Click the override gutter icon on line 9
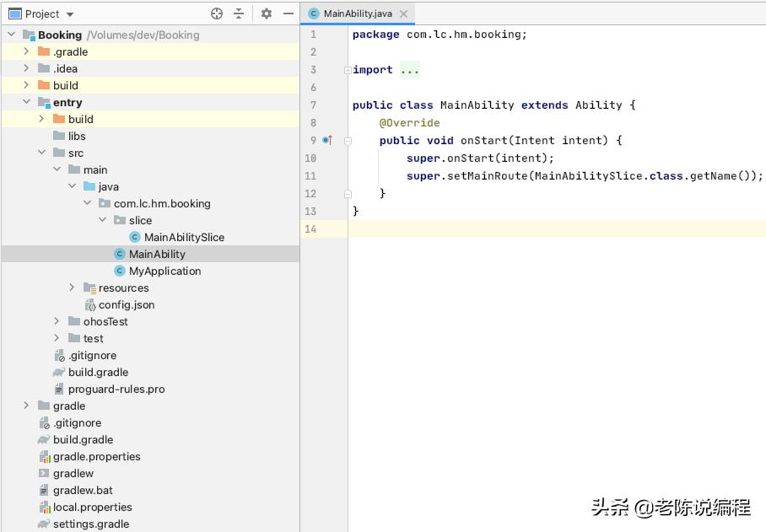Viewport: 766px width, 532px height. click(x=327, y=141)
